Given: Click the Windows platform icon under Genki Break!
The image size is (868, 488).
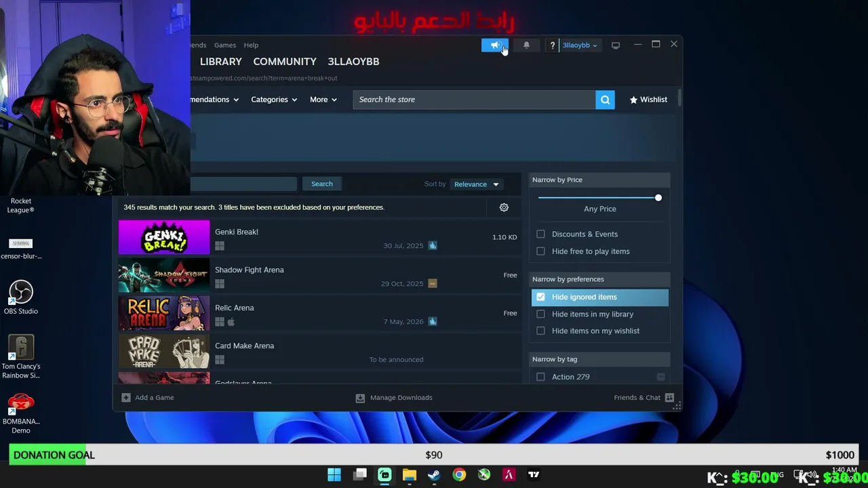Looking at the screenshot, I should (220, 246).
